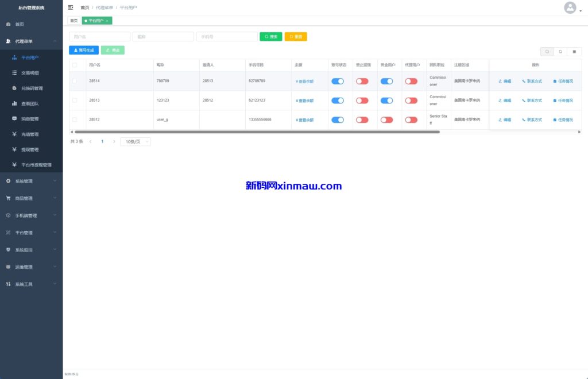Open the user avatar menu
The width and height of the screenshot is (588, 379).
tap(570, 7)
